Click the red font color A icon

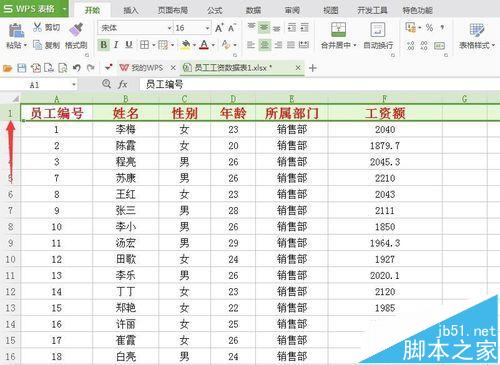(204, 45)
